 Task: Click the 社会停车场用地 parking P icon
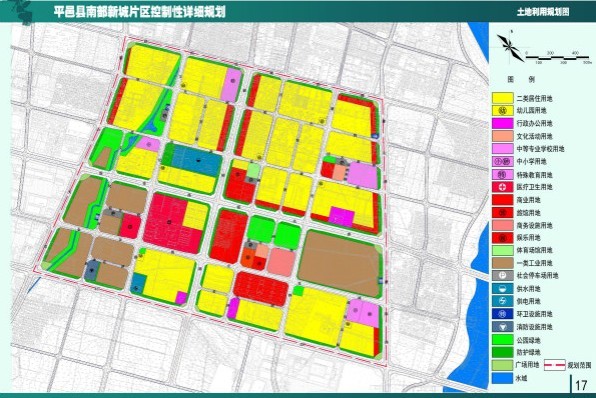502,276
